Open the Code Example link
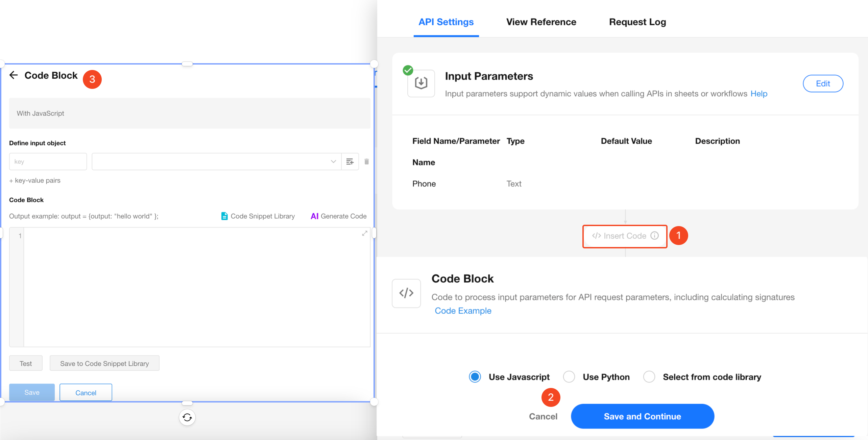The width and height of the screenshot is (868, 440). click(463, 311)
